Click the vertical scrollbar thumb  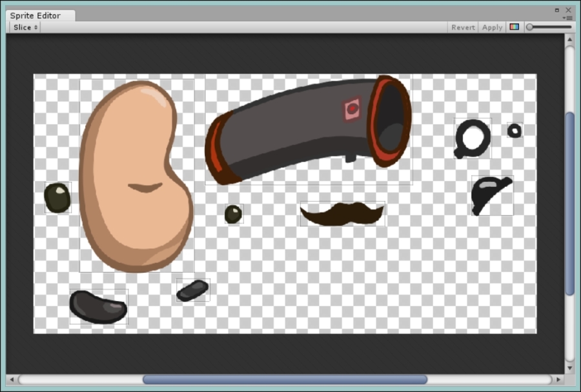[570, 204]
